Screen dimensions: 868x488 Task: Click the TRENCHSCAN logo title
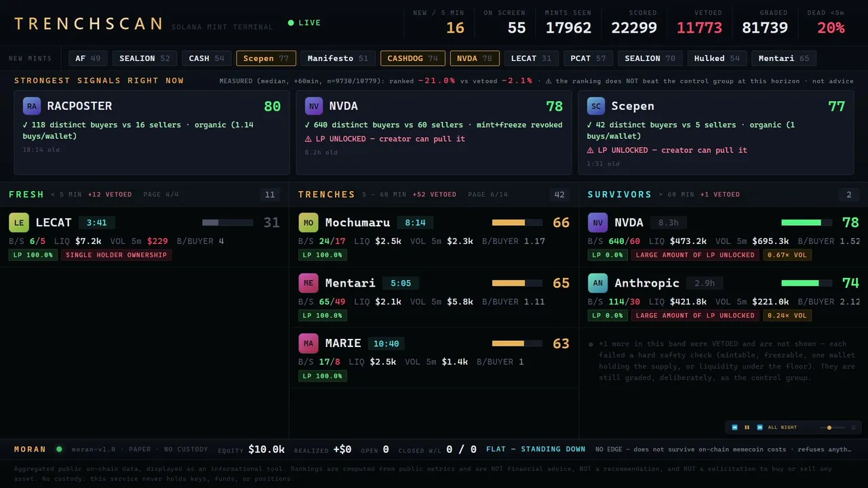88,24
